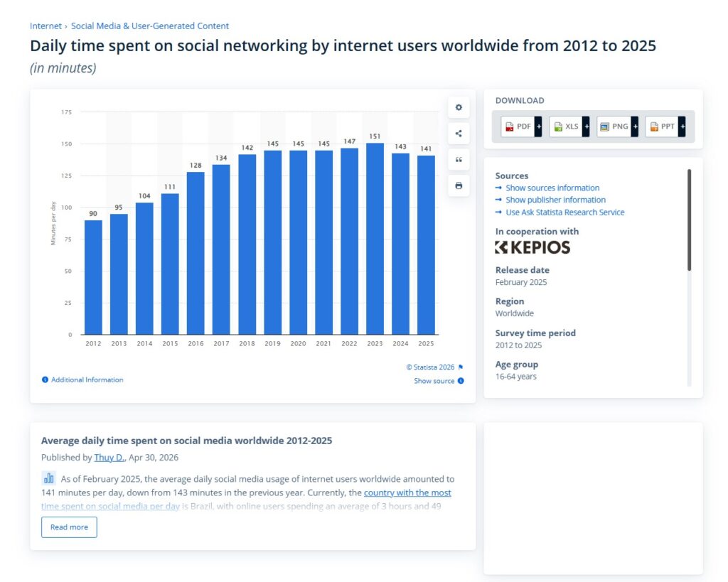This screenshot has width=728, height=582.
Task: Click the 2024 bar labeled 143
Action: 400,244
